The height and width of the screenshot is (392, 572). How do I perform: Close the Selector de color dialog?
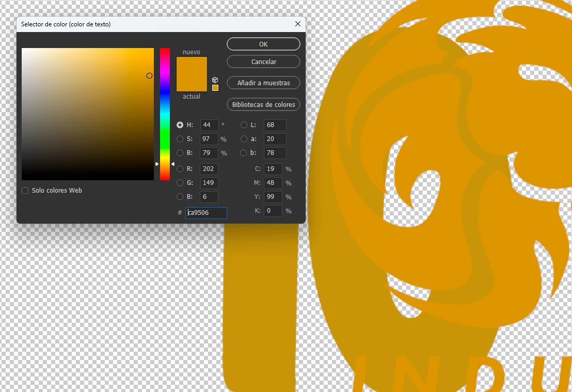pyautogui.click(x=298, y=24)
